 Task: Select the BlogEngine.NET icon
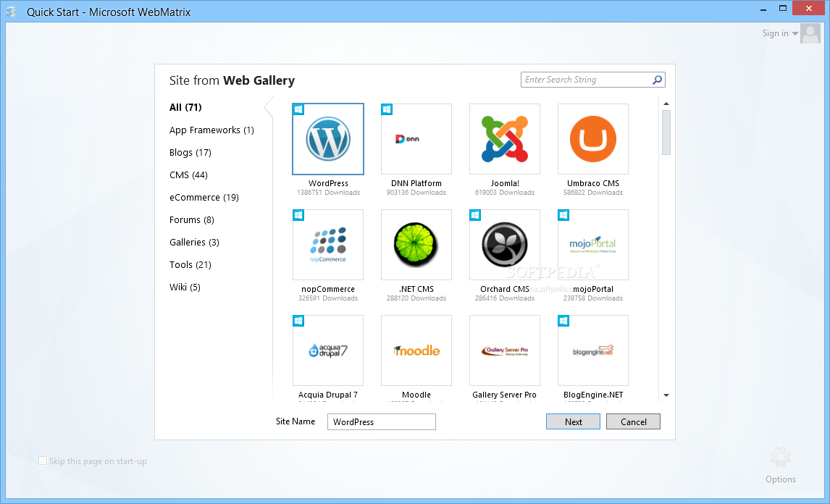(593, 350)
